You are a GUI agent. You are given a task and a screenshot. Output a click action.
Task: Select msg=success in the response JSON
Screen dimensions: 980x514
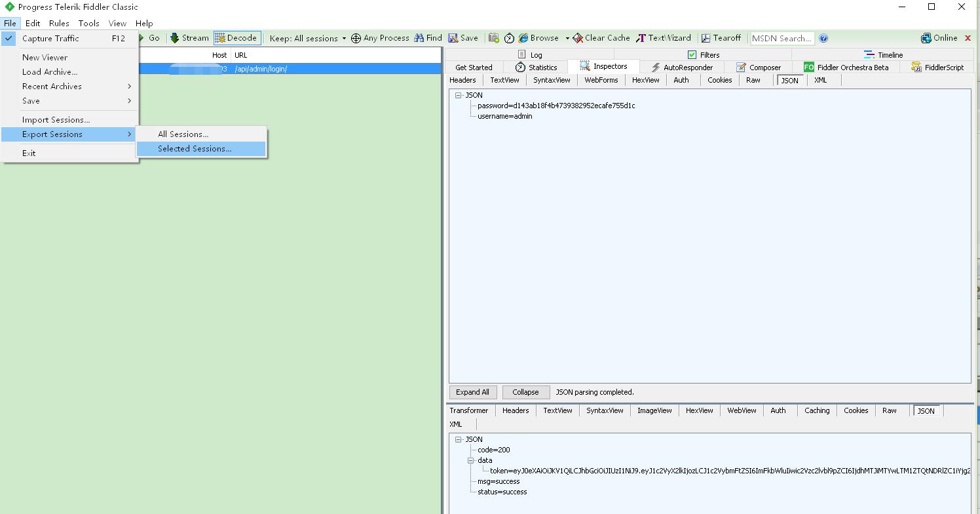[499, 481]
